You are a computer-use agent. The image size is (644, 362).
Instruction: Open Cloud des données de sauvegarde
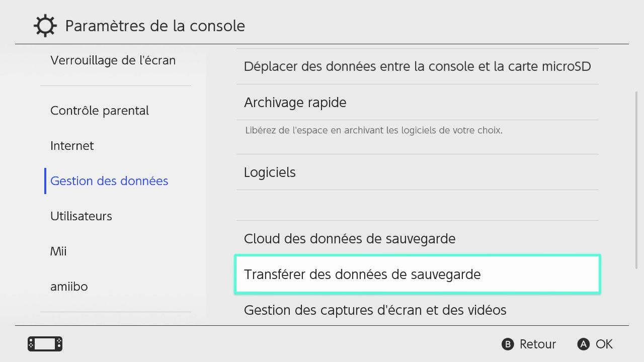(x=417, y=238)
